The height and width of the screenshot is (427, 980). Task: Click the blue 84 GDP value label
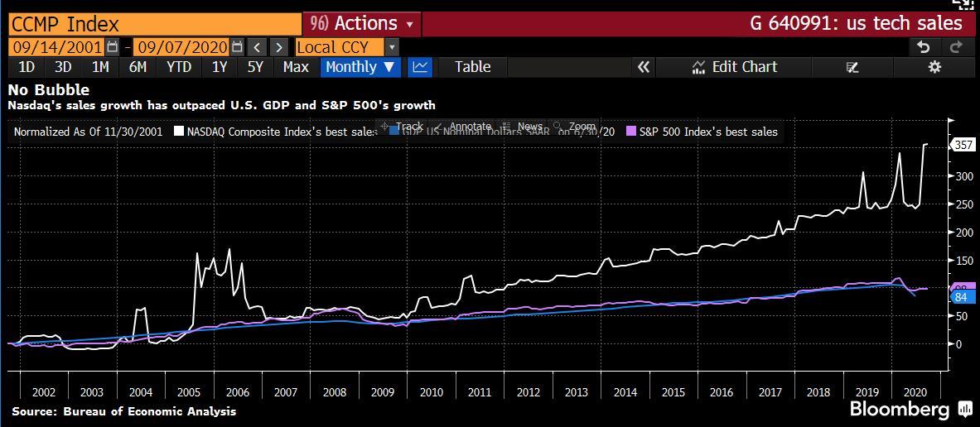pos(963,298)
